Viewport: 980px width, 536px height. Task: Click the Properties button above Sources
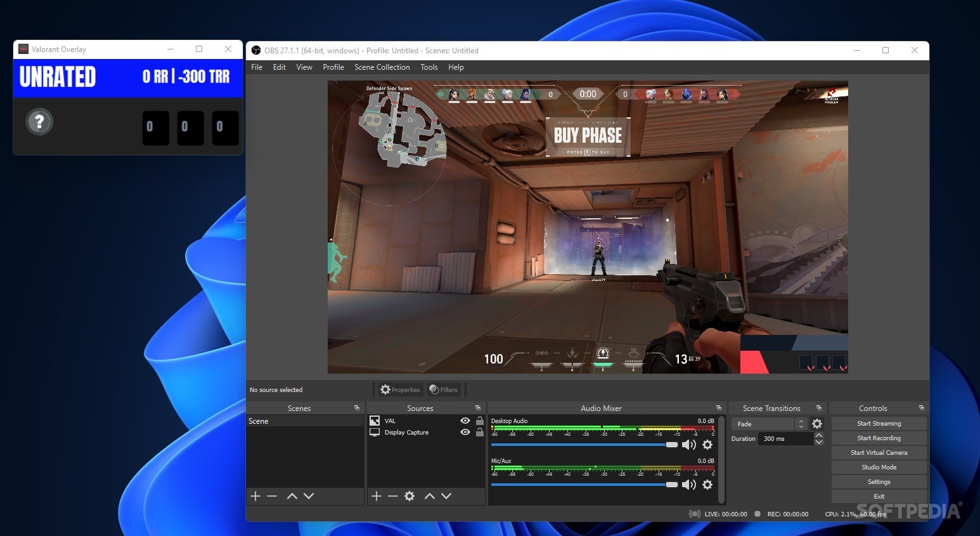tap(400, 389)
